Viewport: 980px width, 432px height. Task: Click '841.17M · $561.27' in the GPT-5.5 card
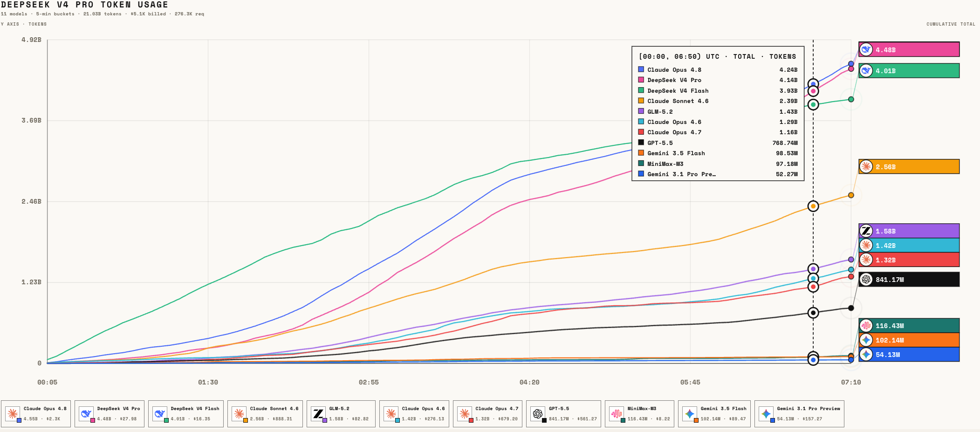[573, 419]
